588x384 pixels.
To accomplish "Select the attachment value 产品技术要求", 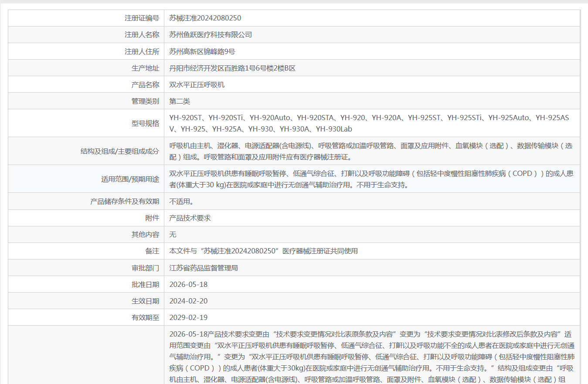I will [x=190, y=218].
